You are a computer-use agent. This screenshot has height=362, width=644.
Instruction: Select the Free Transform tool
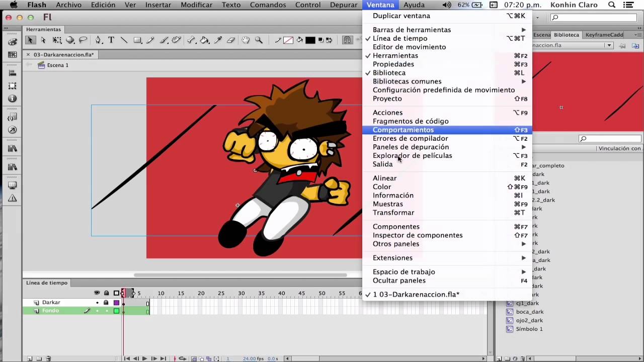pyautogui.click(x=57, y=40)
